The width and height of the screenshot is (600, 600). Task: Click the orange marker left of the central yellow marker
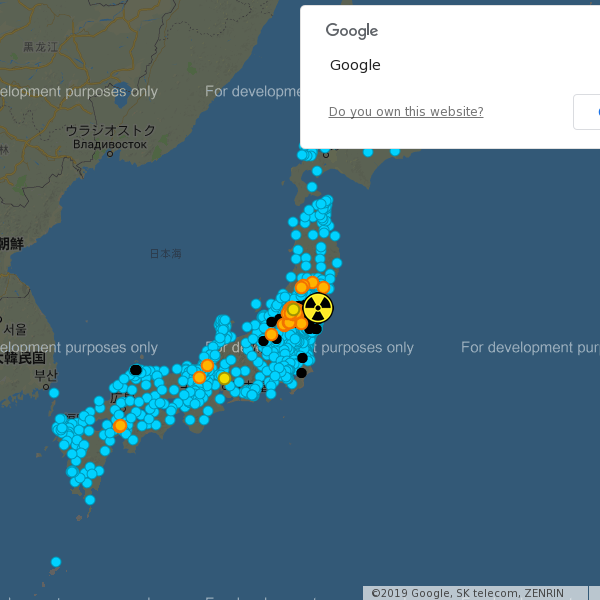pos(199,378)
